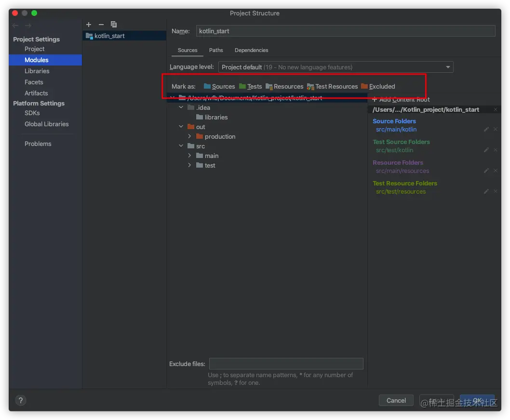Unmark src/test/kotlin test source folder

[x=496, y=150]
